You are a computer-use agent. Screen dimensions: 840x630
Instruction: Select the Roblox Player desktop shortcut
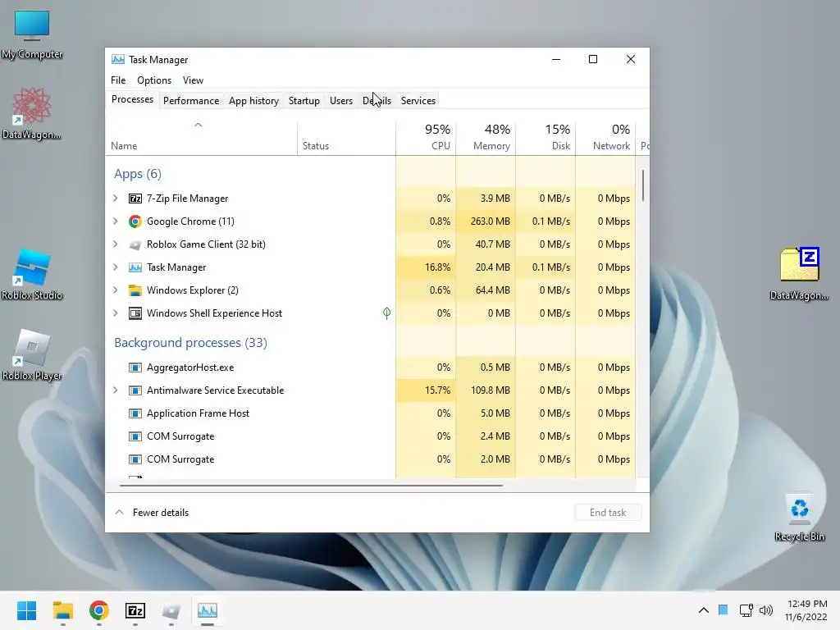coord(32,355)
